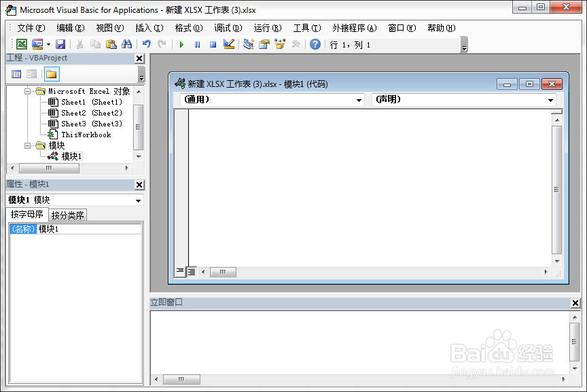
Task: Click the Cut scissors icon
Action: [x=79, y=44]
